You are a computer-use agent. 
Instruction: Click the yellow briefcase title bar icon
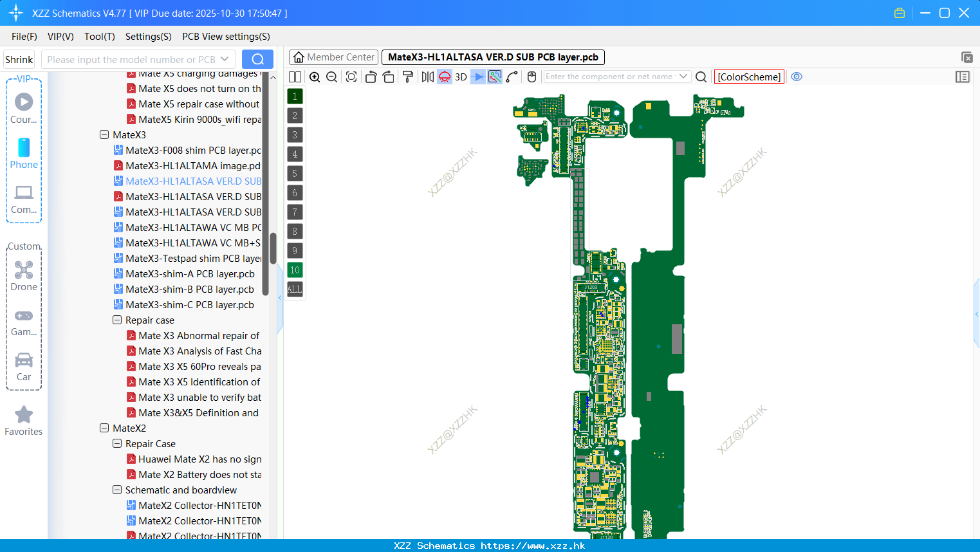(x=900, y=13)
